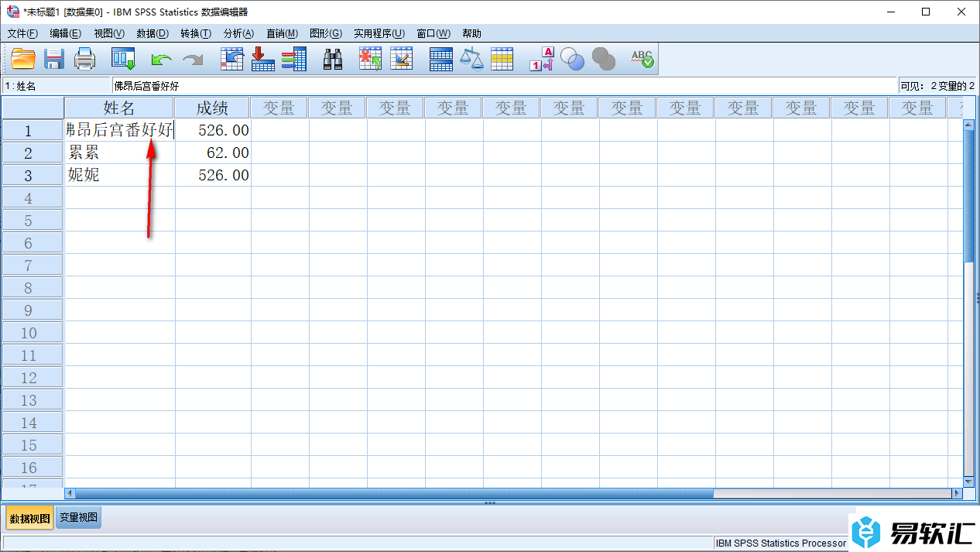Open the 文件(F) menu
The height and width of the screenshot is (552, 980).
tap(22, 33)
